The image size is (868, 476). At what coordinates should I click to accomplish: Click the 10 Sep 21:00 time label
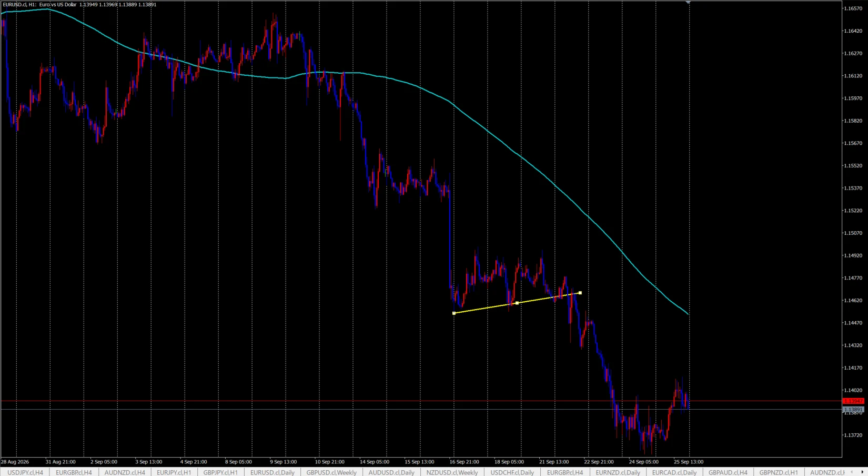330,462
